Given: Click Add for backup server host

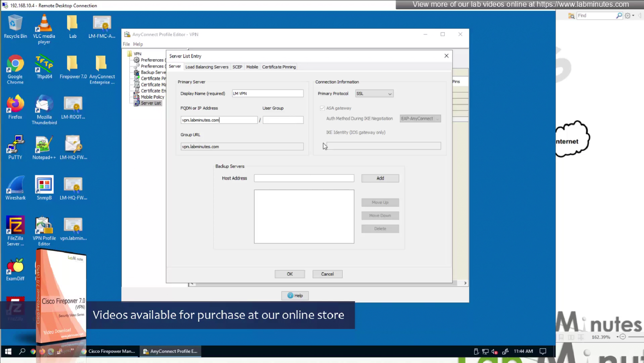Looking at the screenshot, I should point(380,178).
